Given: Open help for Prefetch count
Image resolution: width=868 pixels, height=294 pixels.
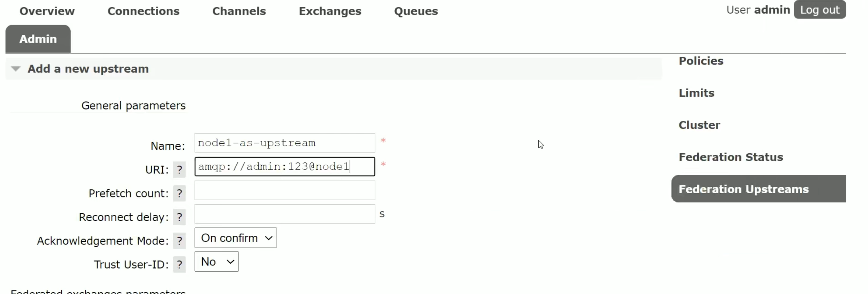Looking at the screenshot, I should pyautogui.click(x=179, y=194).
